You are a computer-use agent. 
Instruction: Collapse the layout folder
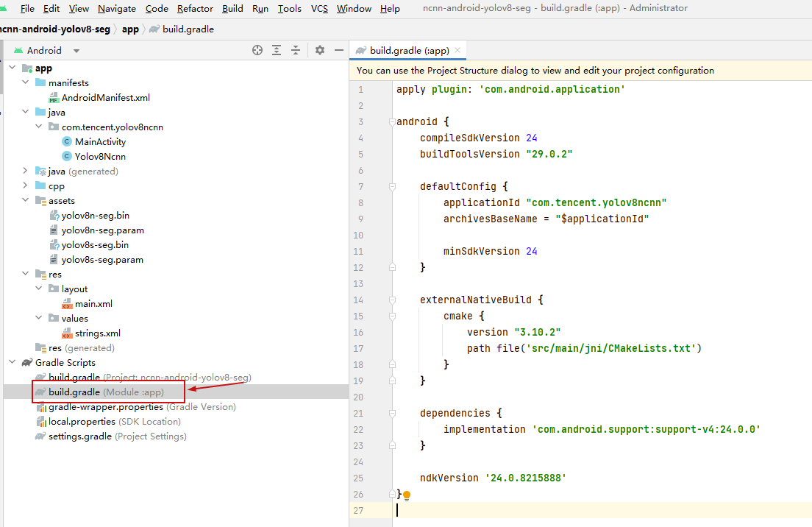38,289
